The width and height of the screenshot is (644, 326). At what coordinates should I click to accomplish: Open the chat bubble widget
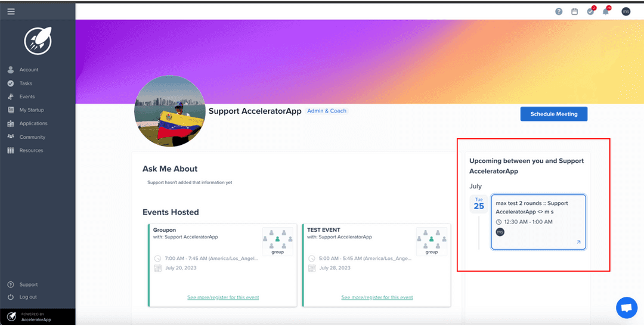click(x=627, y=308)
